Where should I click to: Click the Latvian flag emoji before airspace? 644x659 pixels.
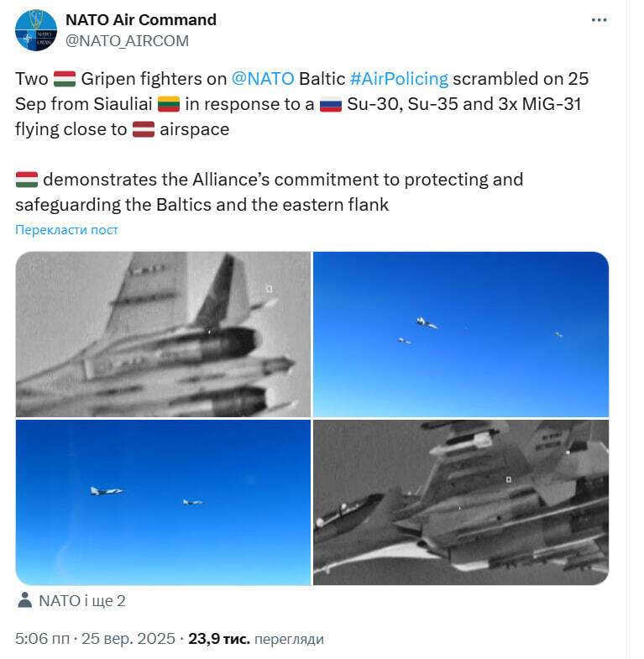tap(144, 129)
